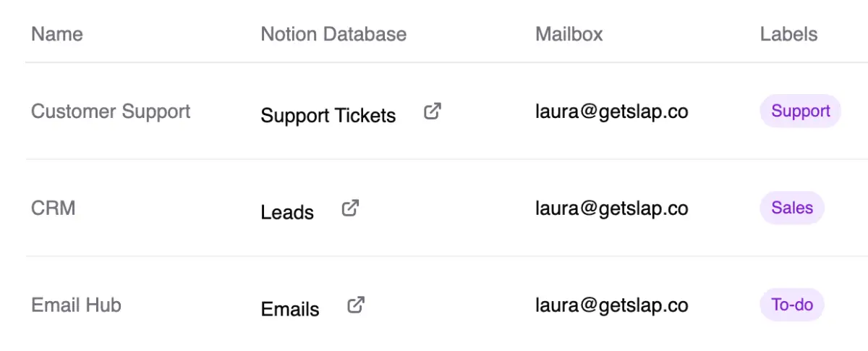Click the Notion Database column header
The image size is (868, 351).
pyautogui.click(x=333, y=34)
